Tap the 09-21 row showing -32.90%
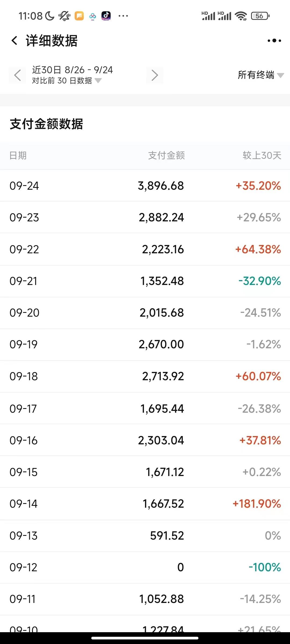The width and height of the screenshot is (290, 644). (x=145, y=281)
